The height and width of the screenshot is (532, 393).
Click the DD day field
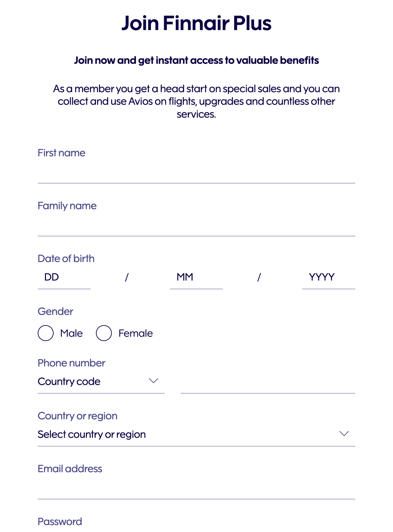64,278
